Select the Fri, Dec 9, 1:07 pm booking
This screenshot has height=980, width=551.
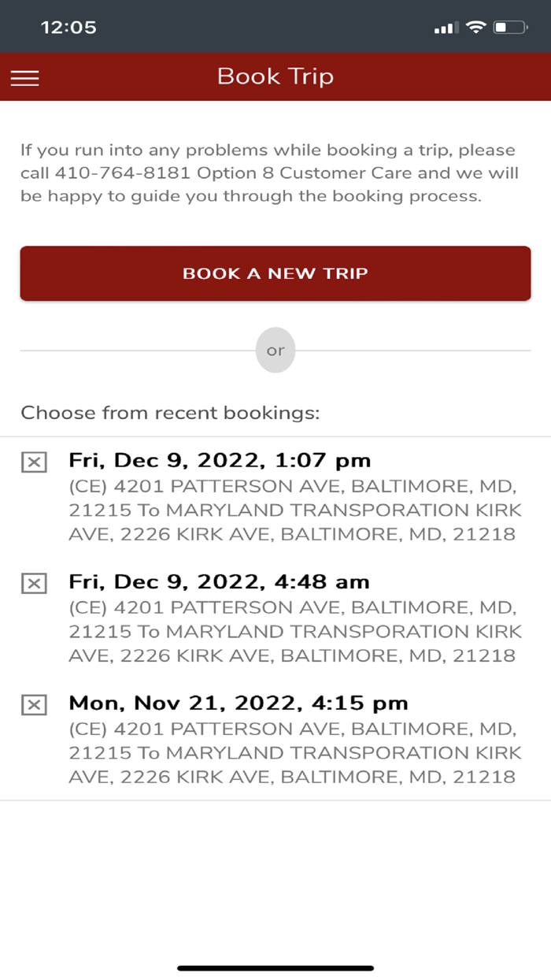[x=220, y=460]
